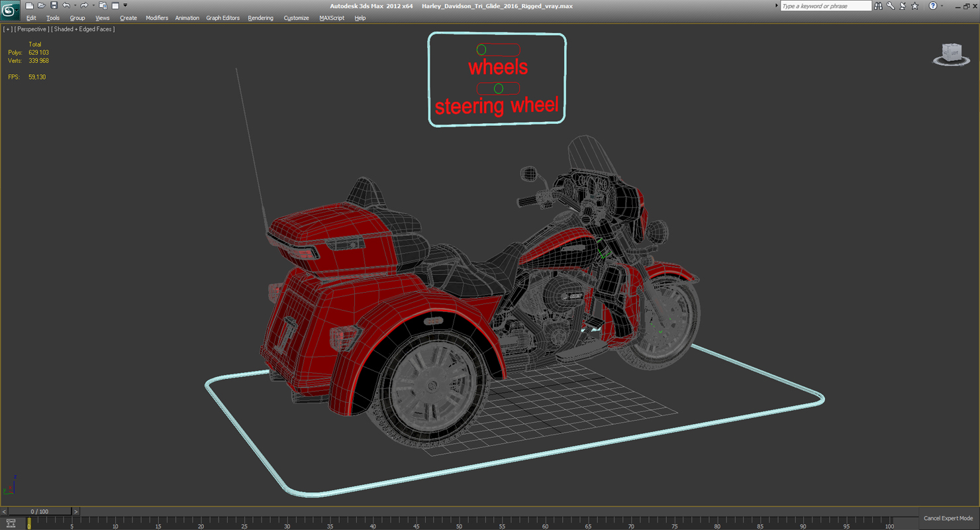
Task: Click the Polys count value 629 103
Action: click(38, 52)
